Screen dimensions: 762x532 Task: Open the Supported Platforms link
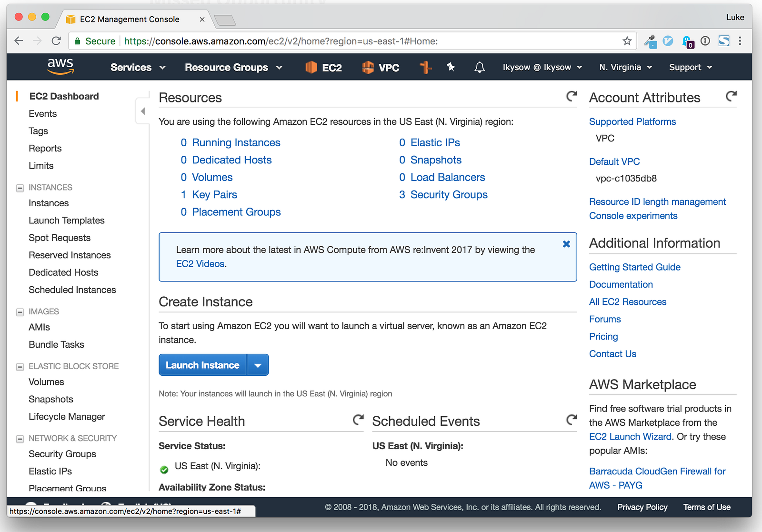tap(632, 121)
